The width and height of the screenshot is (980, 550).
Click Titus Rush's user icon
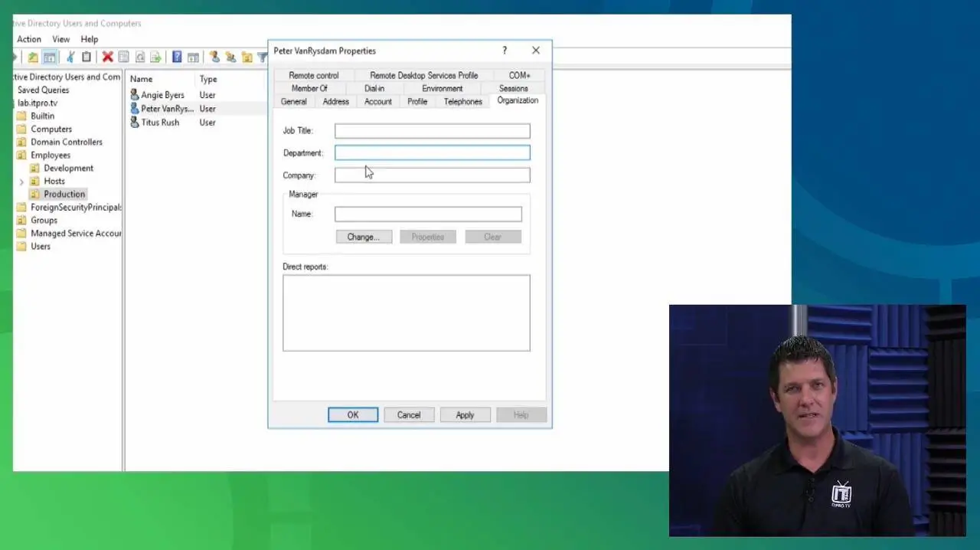135,122
